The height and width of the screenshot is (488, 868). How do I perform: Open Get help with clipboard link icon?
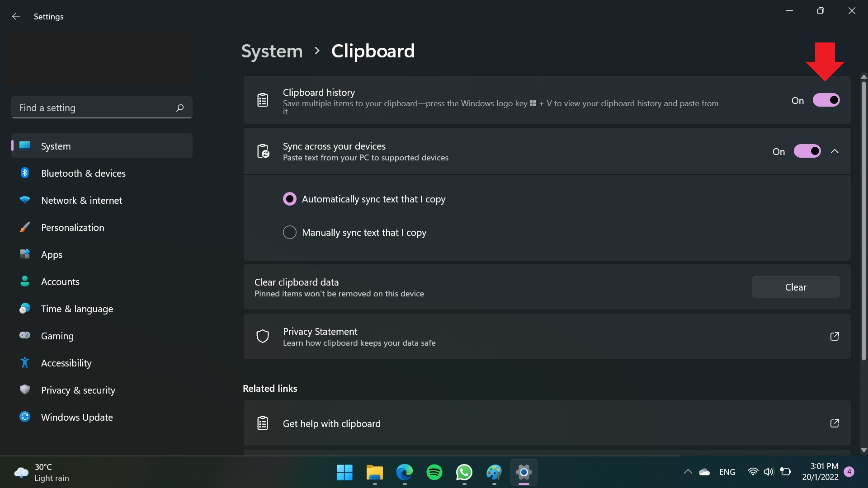point(835,423)
